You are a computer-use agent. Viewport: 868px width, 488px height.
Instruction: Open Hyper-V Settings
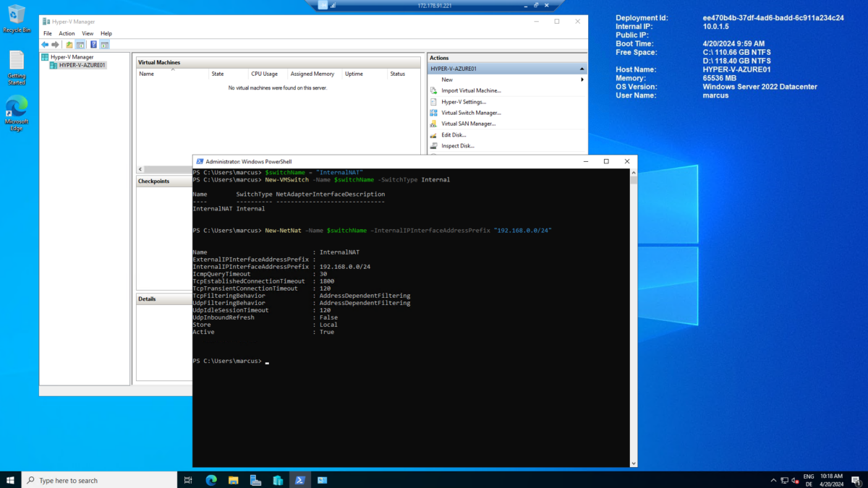[463, 101]
